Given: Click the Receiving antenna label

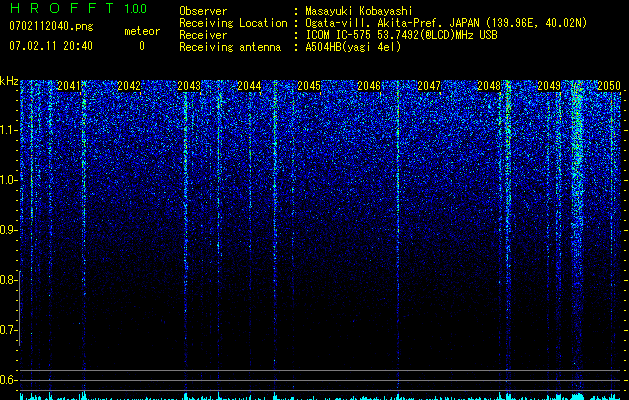Looking at the screenshot, I should click(230, 47).
